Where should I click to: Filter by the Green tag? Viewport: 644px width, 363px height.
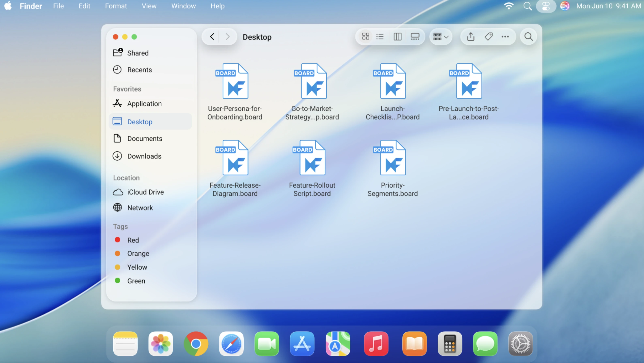[x=136, y=281]
